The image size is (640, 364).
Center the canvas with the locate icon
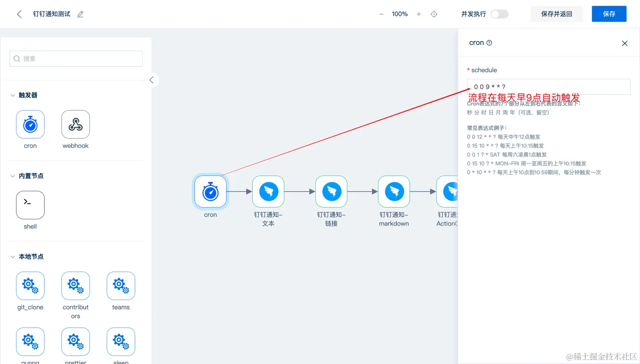434,14
